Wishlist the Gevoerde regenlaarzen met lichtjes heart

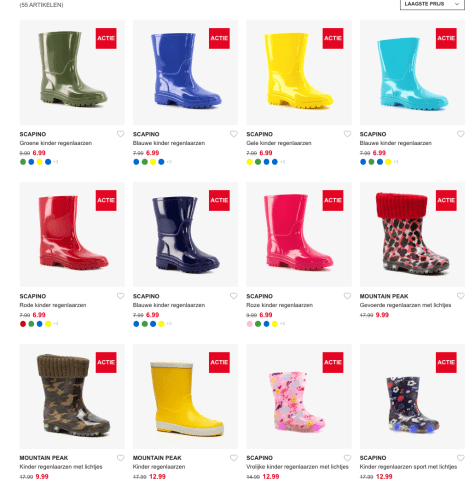coord(461,296)
